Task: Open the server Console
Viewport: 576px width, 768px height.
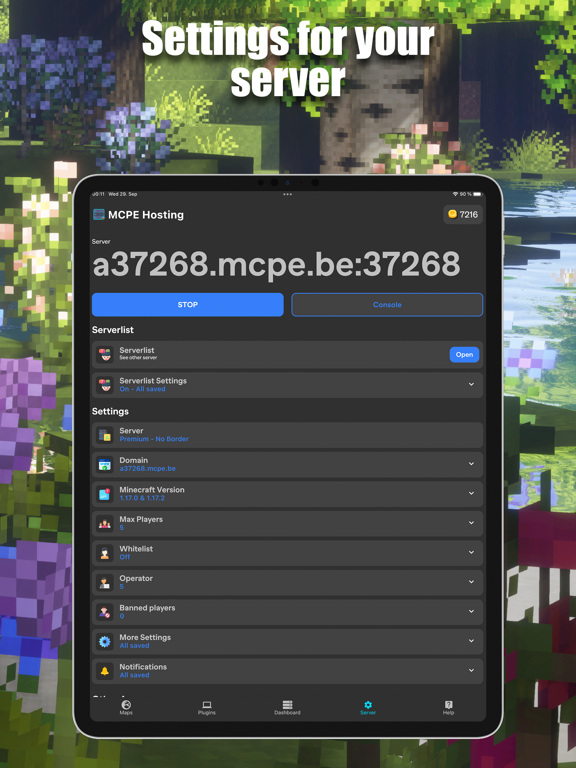Action: click(x=387, y=305)
